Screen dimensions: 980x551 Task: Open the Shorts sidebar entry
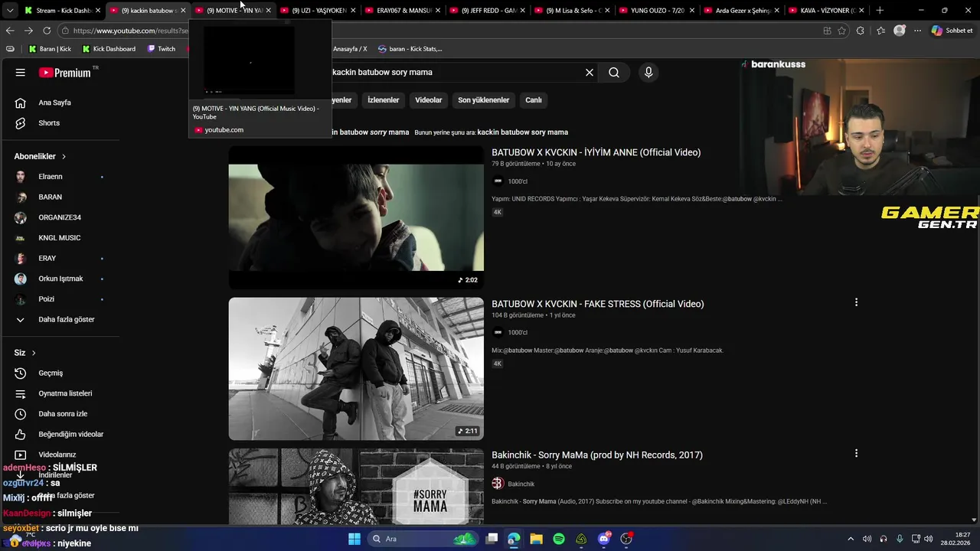[x=60, y=123]
